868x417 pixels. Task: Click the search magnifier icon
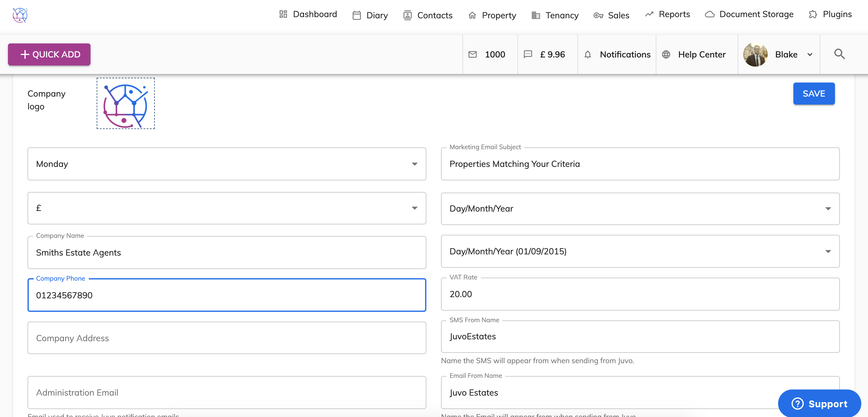[x=839, y=54]
